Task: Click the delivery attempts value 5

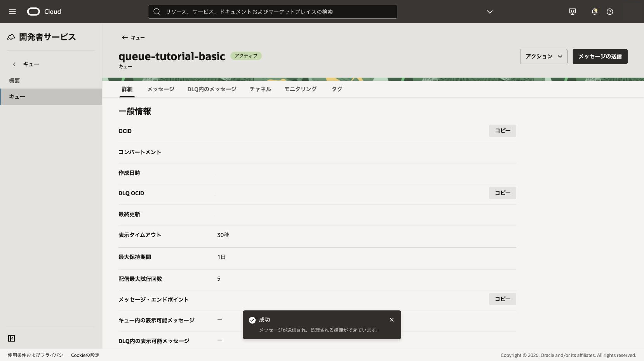Action: [219, 279]
